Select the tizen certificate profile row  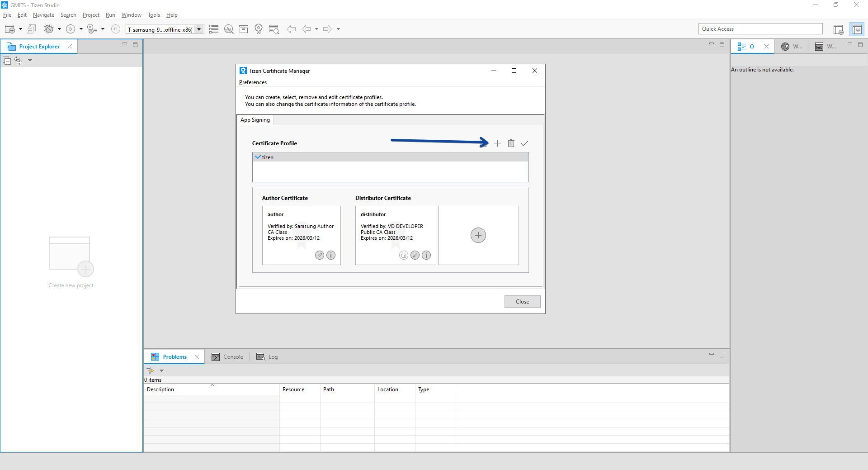click(x=390, y=157)
